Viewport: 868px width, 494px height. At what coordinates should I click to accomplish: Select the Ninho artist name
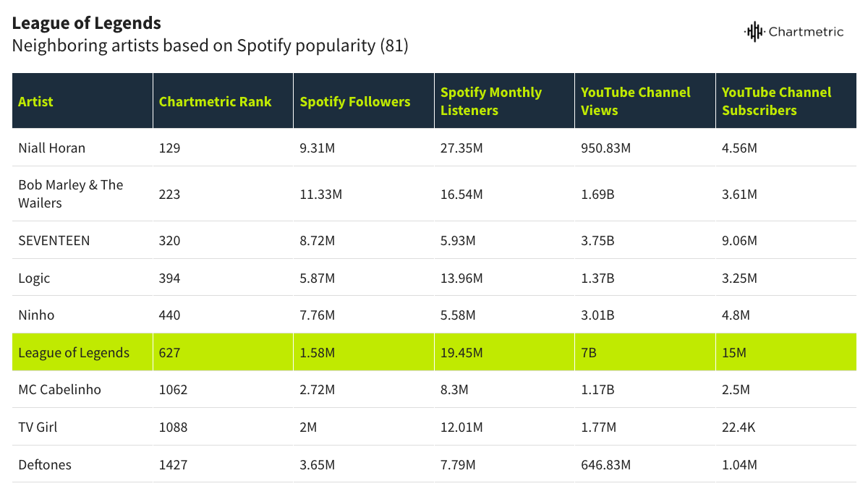point(36,315)
